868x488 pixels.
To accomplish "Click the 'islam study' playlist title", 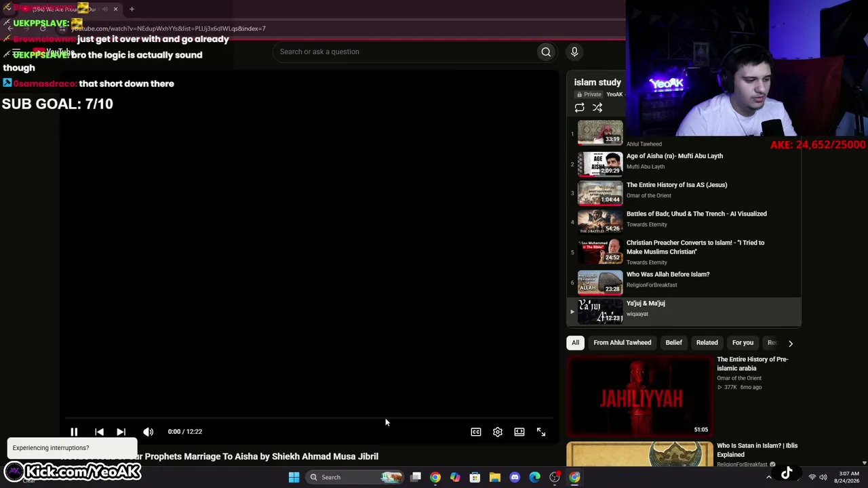I will coord(597,83).
